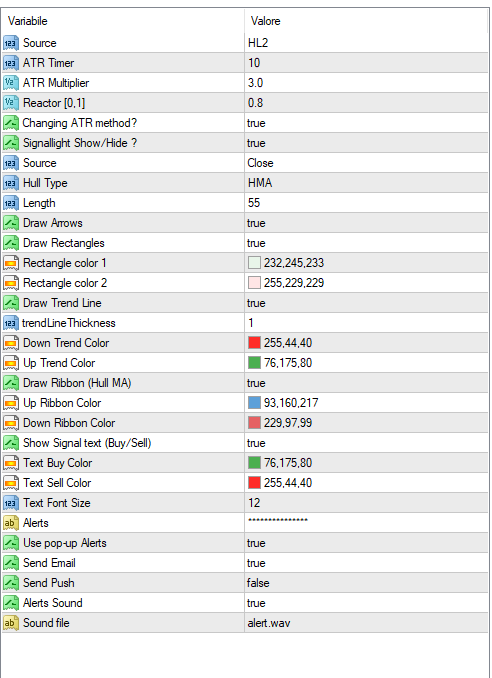
Task: Pick Up Ribbon Color blue swatch
Action: click(254, 403)
